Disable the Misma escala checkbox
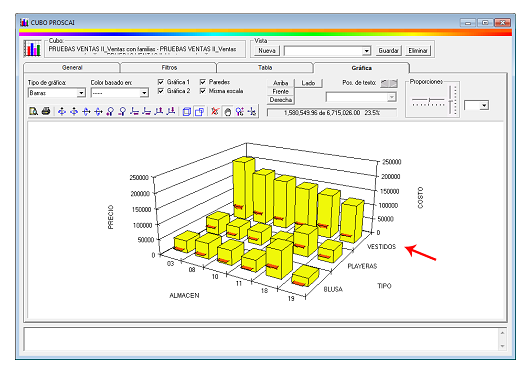Image resolution: width=532 pixels, height=376 pixels. pos(203,91)
